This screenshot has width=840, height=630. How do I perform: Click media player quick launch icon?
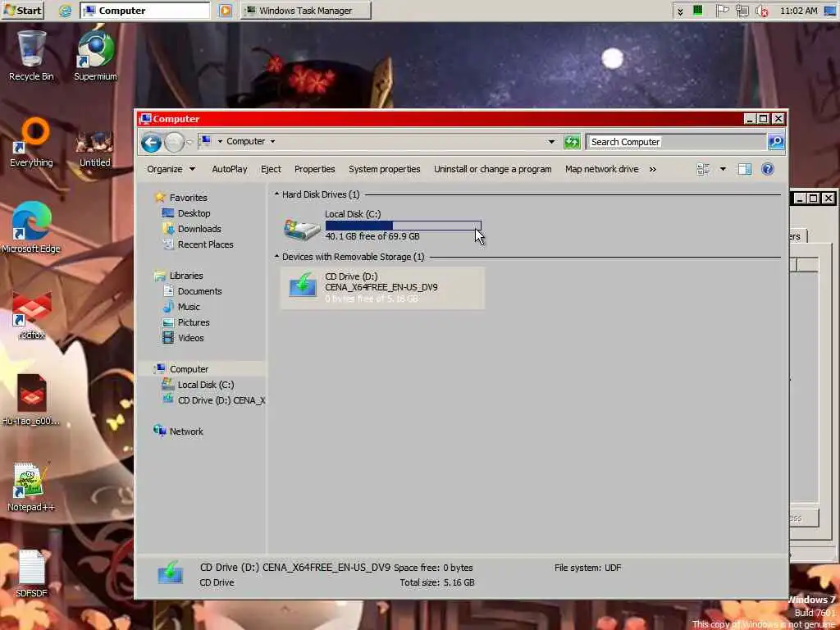coord(226,11)
